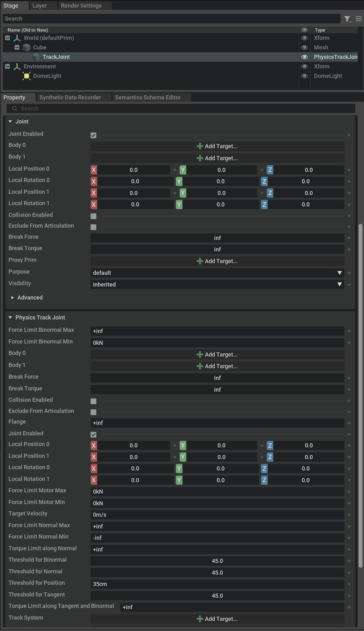Add Target for Joint Body 1
Image resolution: width=364 pixels, height=631 pixels.
tap(217, 158)
